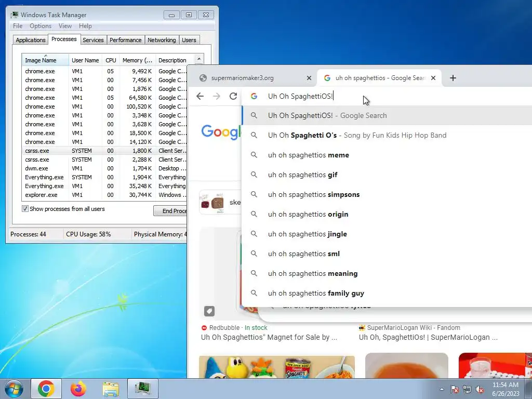Switch to the Networking tab

coord(162,40)
